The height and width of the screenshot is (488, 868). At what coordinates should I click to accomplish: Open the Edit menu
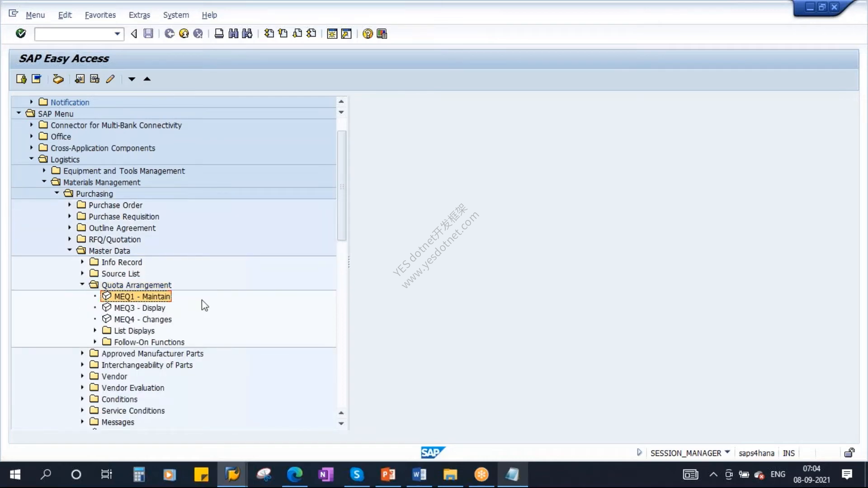tap(65, 15)
